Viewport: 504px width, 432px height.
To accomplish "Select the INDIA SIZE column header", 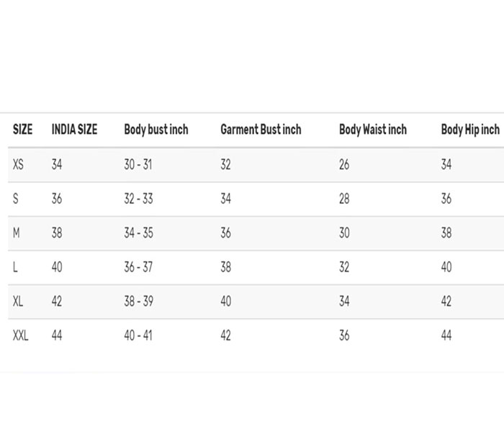I will point(75,130).
